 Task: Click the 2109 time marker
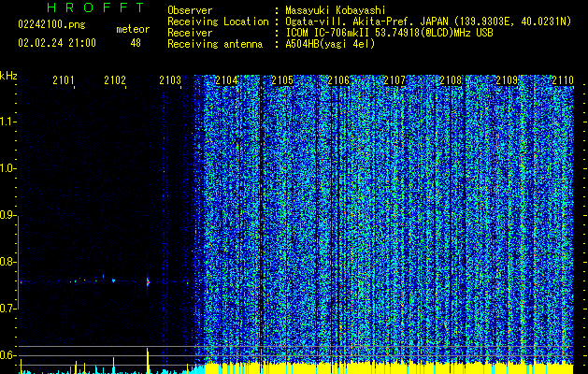pos(507,80)
